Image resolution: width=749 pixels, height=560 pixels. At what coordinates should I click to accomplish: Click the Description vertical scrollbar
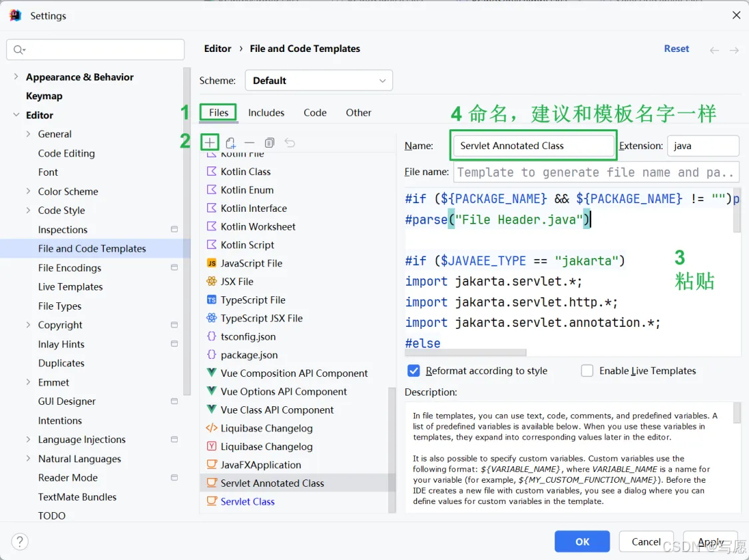[x=736, y=412]
